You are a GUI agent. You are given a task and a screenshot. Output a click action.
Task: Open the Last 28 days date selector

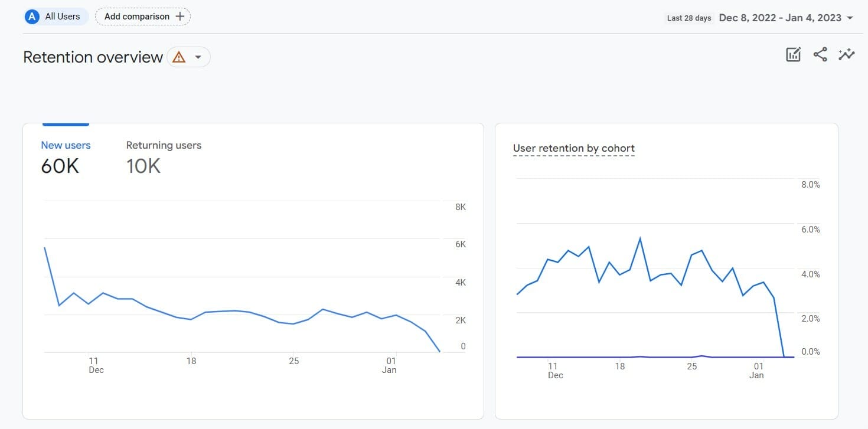coord(689,18)
